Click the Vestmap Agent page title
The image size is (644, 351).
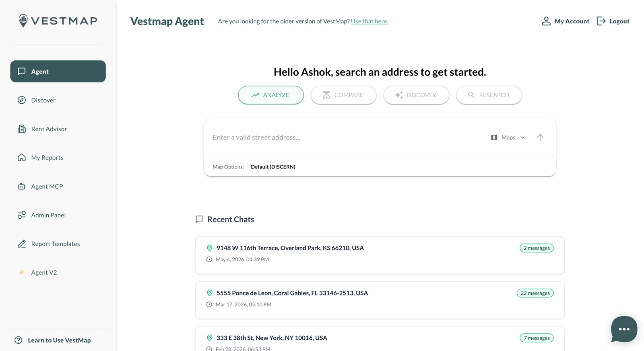click(167, 21)
